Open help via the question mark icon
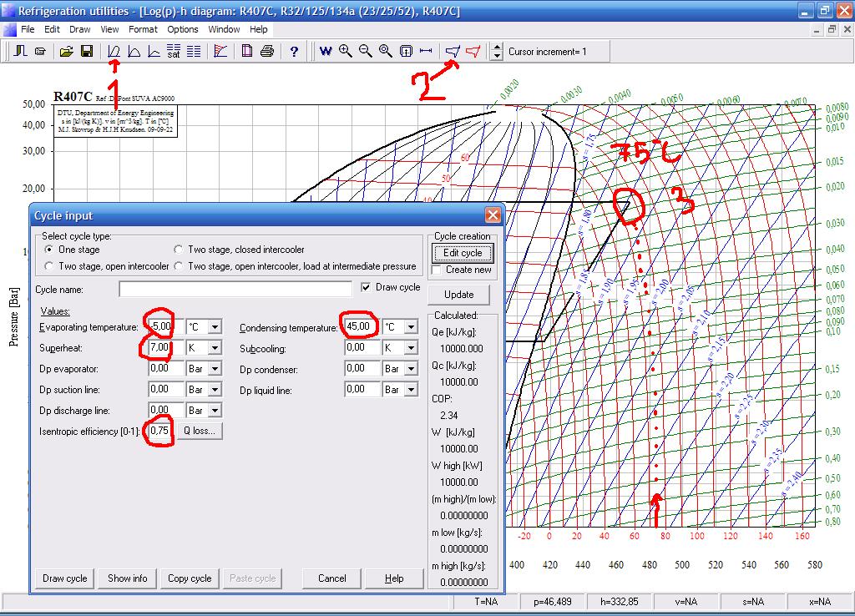Viewport: 855px width, 616px height. [x=294, y=52]
